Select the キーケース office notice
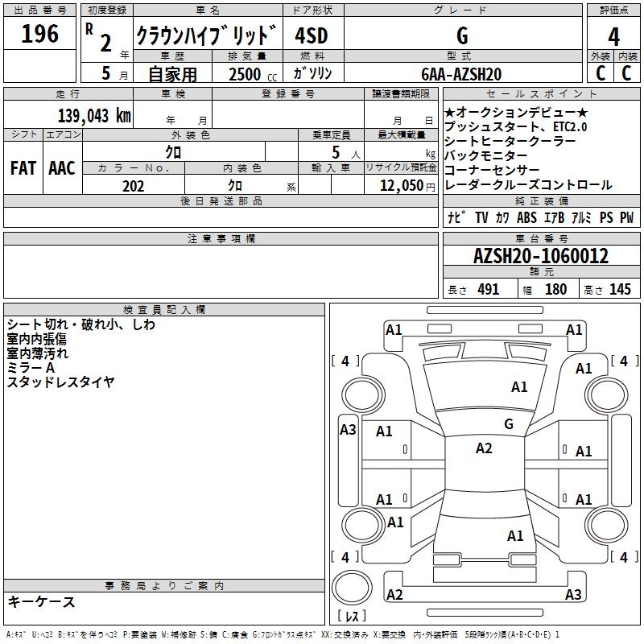Image resolution: width=644 pixels, height=644 pixels. (41, 601)
